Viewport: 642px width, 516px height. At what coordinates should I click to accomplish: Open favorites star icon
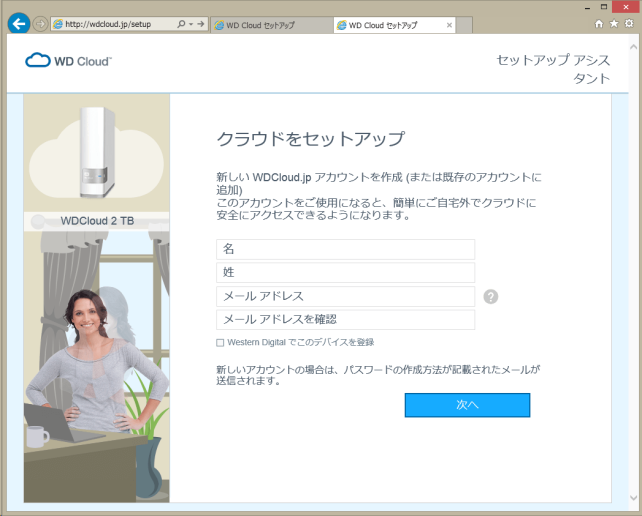coord(614,24)
